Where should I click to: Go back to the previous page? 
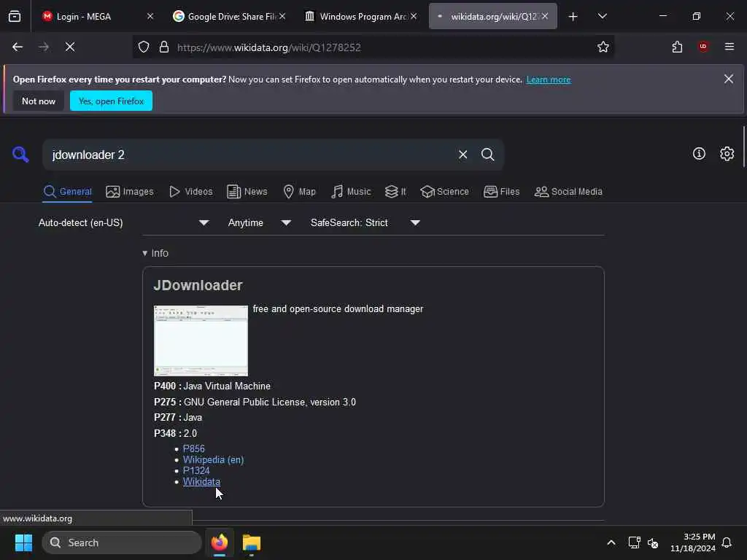coord(18,47)
